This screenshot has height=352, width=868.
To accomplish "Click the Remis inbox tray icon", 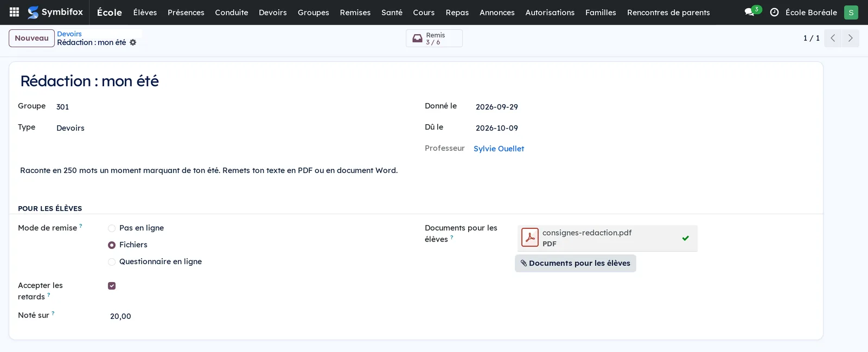I will (x=417, y=39).
